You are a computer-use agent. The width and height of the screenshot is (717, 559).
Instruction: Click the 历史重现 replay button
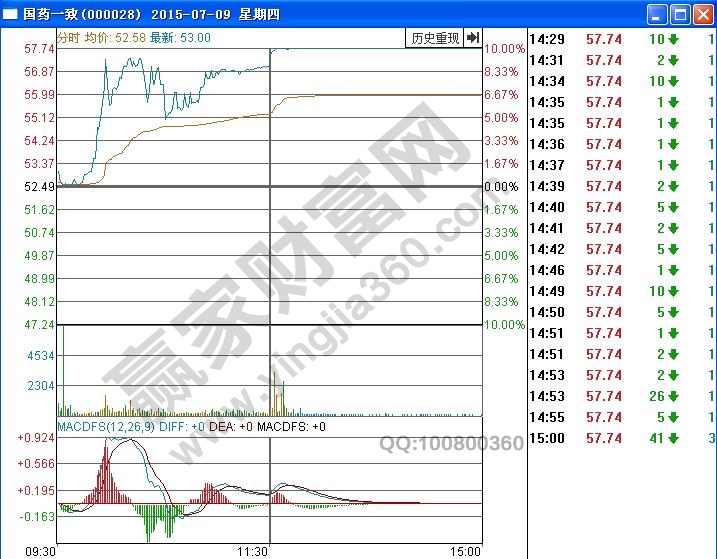435,38
